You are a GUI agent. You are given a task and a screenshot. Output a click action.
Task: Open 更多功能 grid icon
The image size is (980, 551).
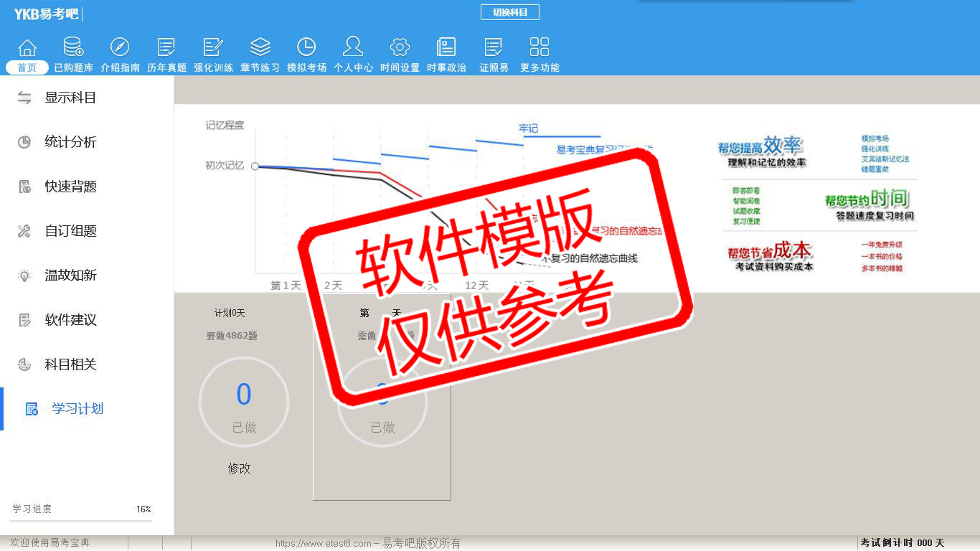540,48
